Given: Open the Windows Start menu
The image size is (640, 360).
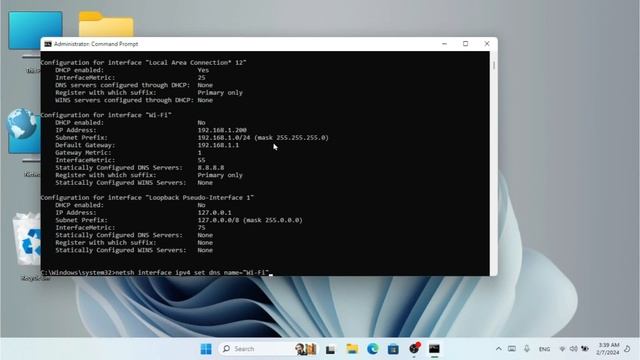Looking at the screenshot, I should 206,349.
